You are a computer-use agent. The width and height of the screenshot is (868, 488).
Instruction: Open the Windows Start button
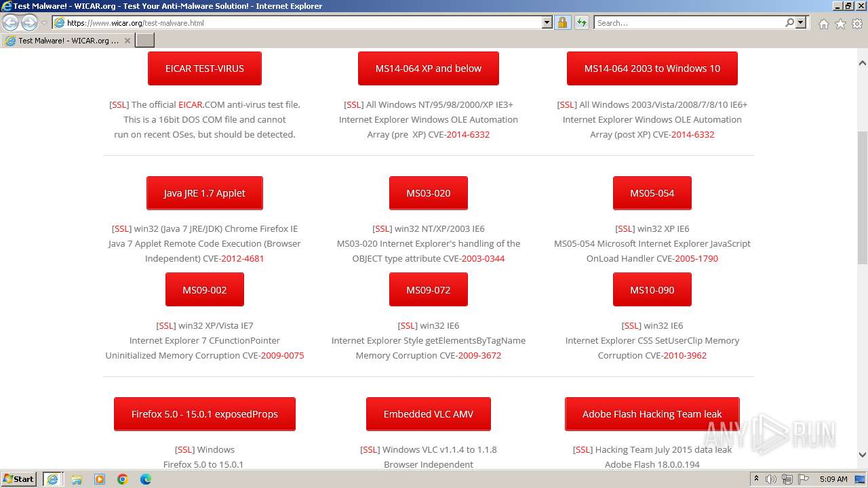click(19, 479)
